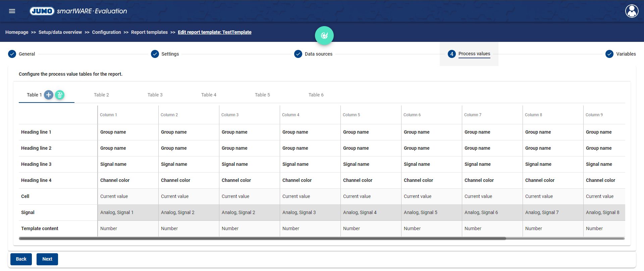Switch to the Table 6 tab
This screenshot has height=271, width=644.
(316, 95)
